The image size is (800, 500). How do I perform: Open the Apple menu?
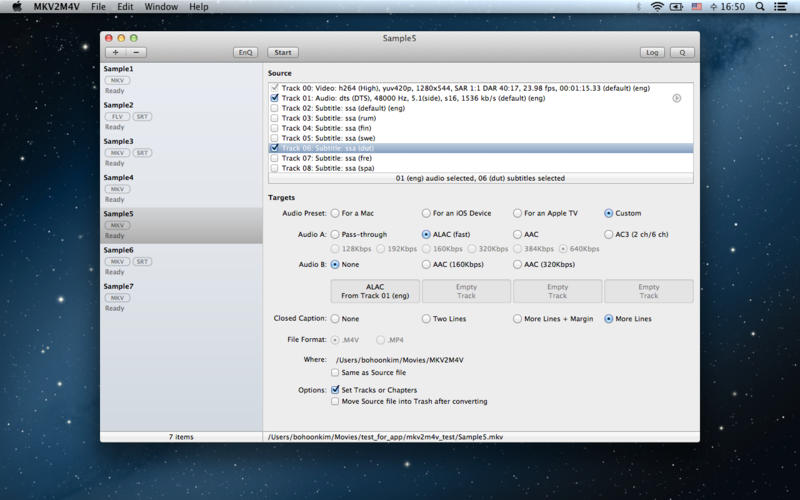tap(17, 7)
